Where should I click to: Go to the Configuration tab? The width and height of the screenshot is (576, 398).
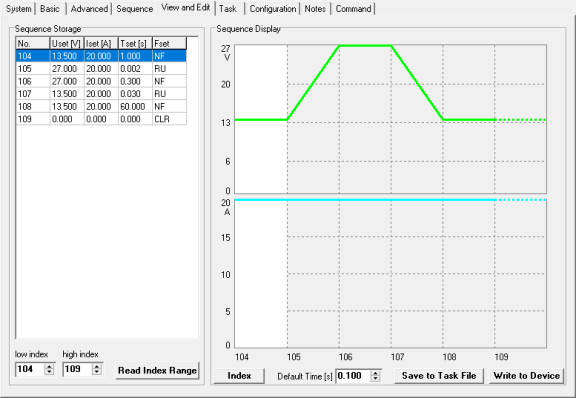(x=273, y=8)
